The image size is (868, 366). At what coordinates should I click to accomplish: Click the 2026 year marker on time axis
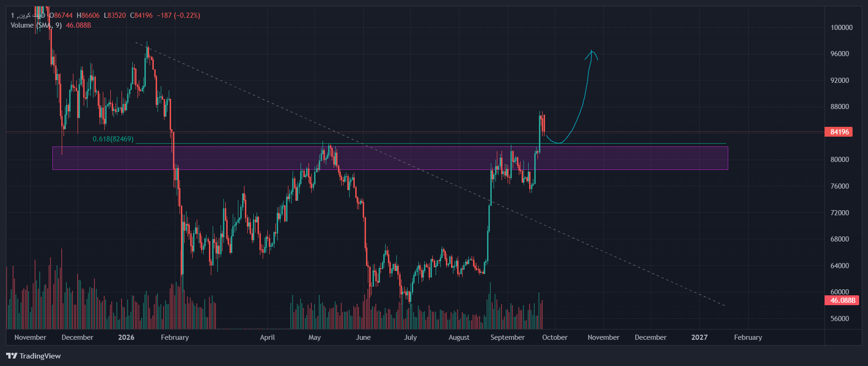126,337
